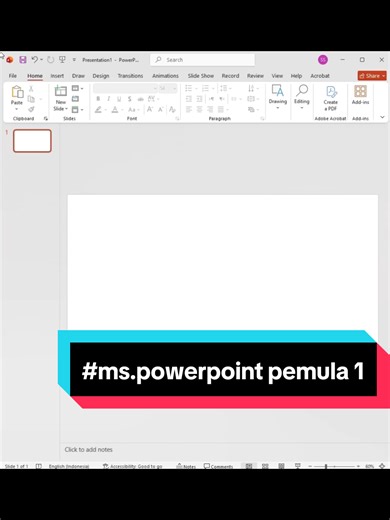Click Clear All Formatting icon

click(172, 109)
